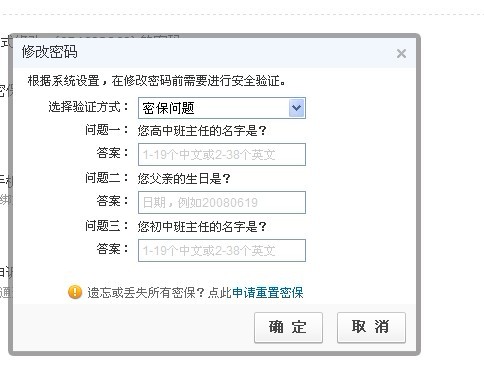Click the 问题一 label

point(107,130)
